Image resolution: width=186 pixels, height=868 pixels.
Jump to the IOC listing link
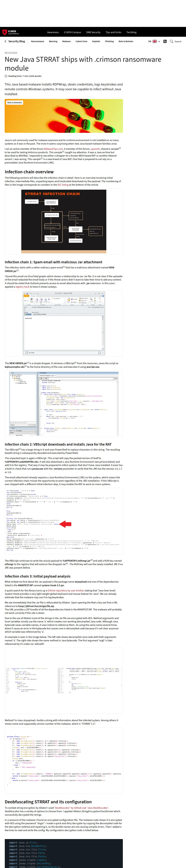(x=63, y=185)
